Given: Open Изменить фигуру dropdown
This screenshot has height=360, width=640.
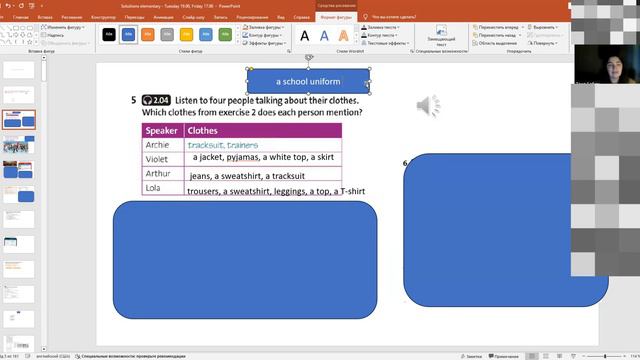Looking at the screenshot, I should pyautogui.click(x=63, y=27).
